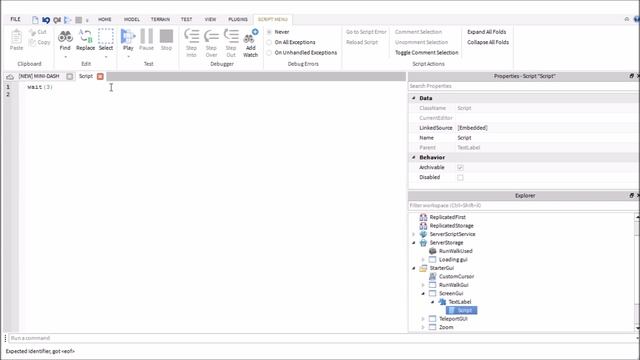Click the Stop test button
This screenshot has height=360, width=640.
(x=166, y=36)
